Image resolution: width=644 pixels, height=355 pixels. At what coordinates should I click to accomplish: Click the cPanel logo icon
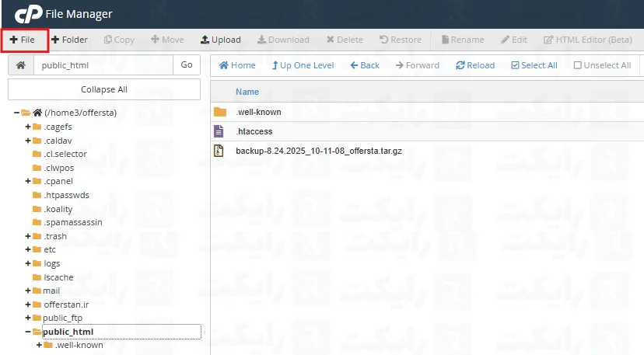(27, 13)
